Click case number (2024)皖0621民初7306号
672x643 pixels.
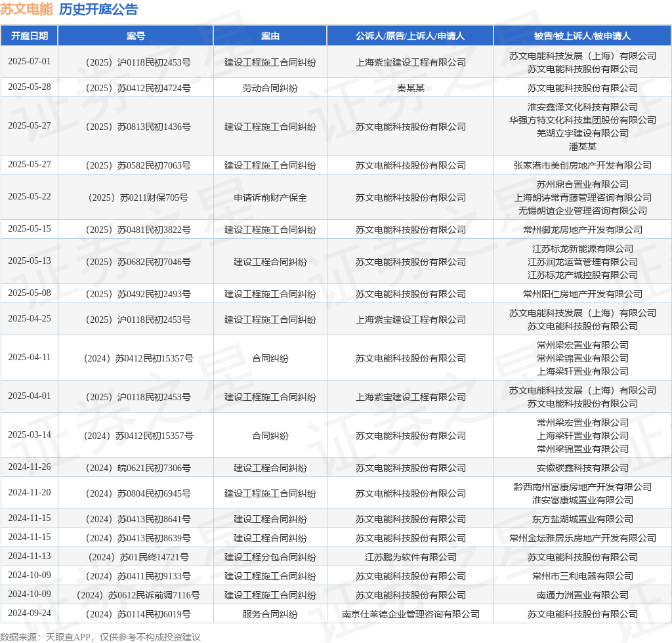138,468
